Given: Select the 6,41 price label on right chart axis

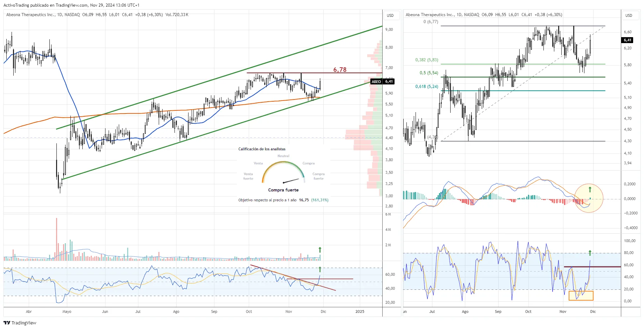Looking at the screenshot, I should click(x=627, y=40).
